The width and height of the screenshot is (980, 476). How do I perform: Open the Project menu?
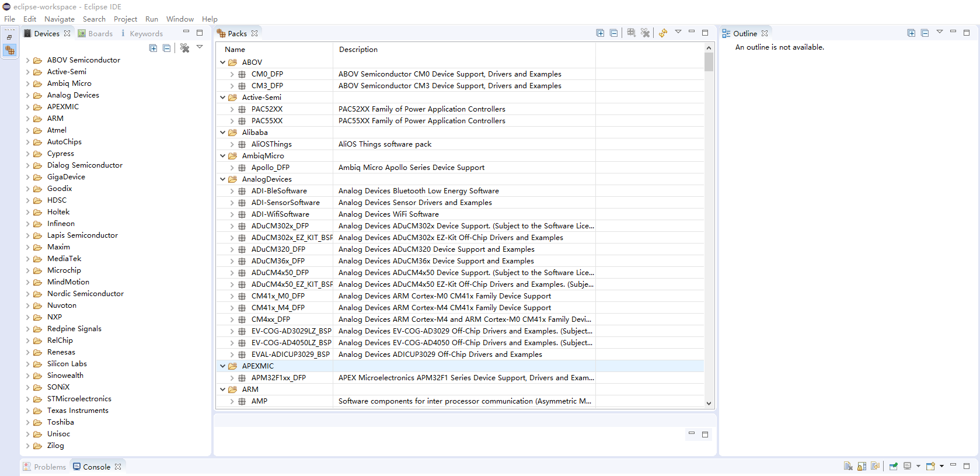(125, 19)
